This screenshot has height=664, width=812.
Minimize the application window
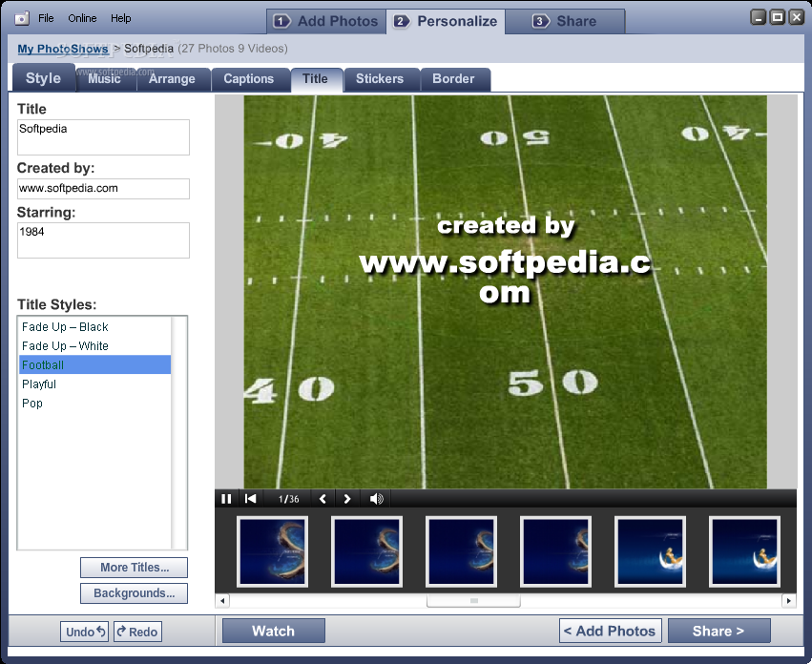[759, 17]
